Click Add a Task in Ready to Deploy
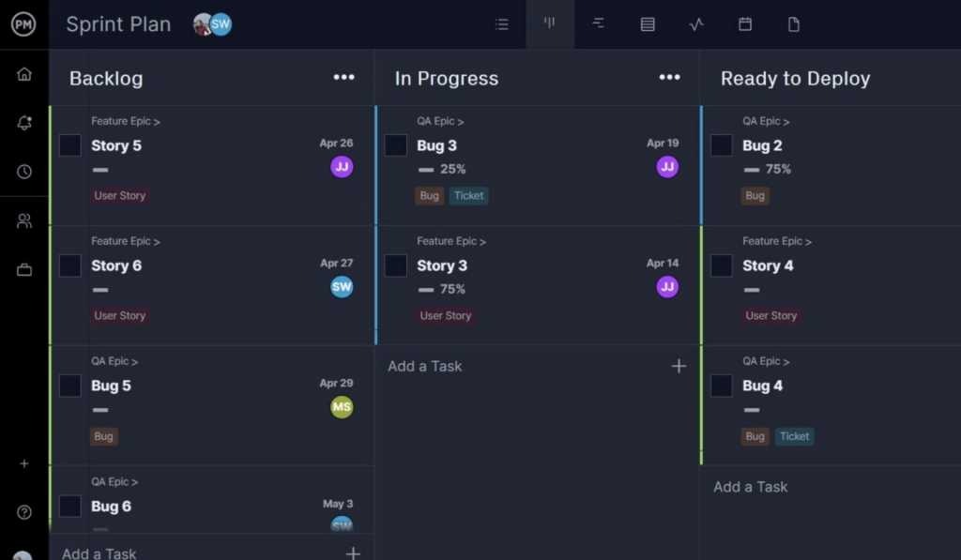 click(x=750, y=487)
